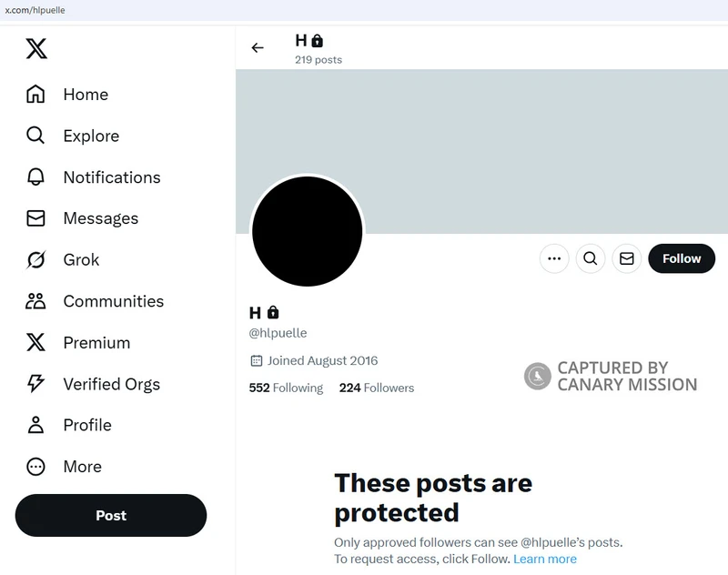
Task: Navigate to Home in sidebar
Action: point(67,95)
